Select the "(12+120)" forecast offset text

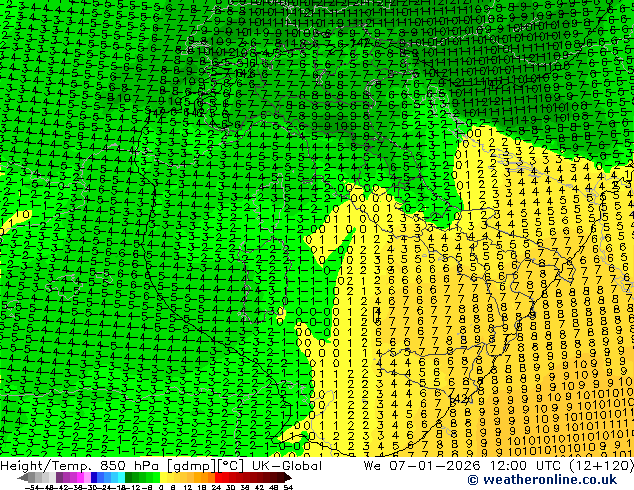(602, 466)
